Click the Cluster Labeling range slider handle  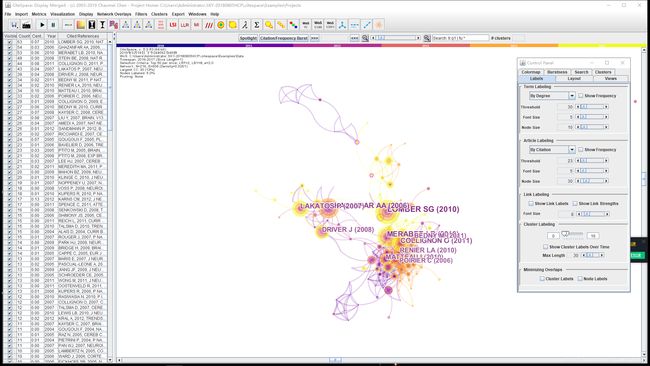(x=565, y=234)
